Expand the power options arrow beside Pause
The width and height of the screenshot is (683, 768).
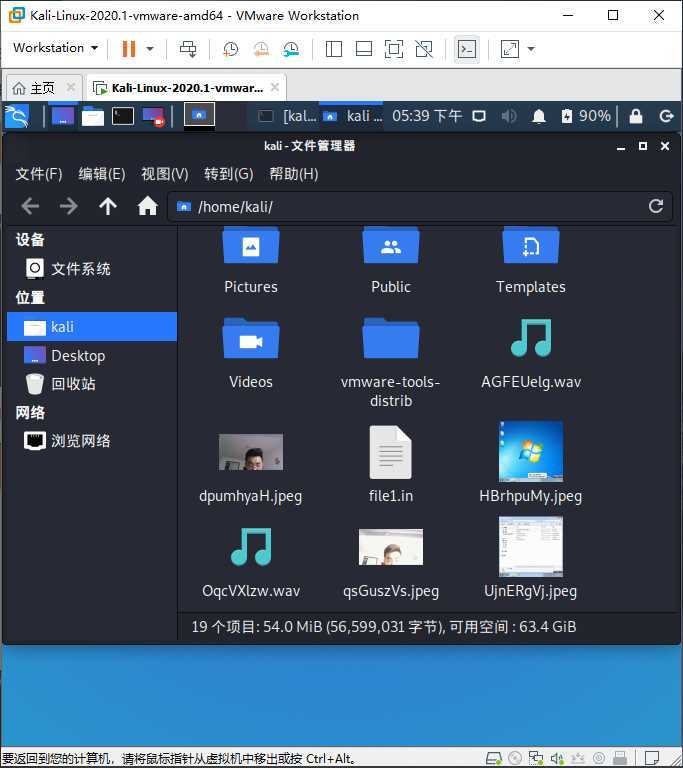click(150, 48)
